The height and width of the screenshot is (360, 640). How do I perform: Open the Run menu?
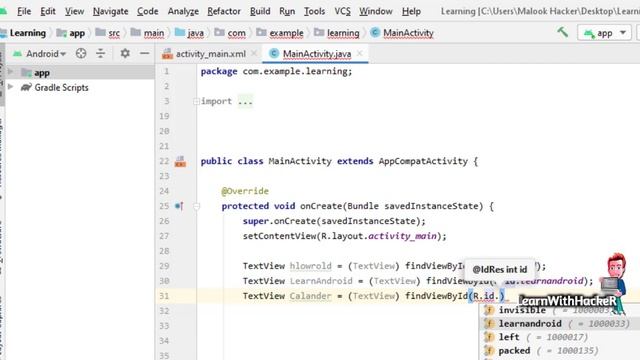[287, 11]
